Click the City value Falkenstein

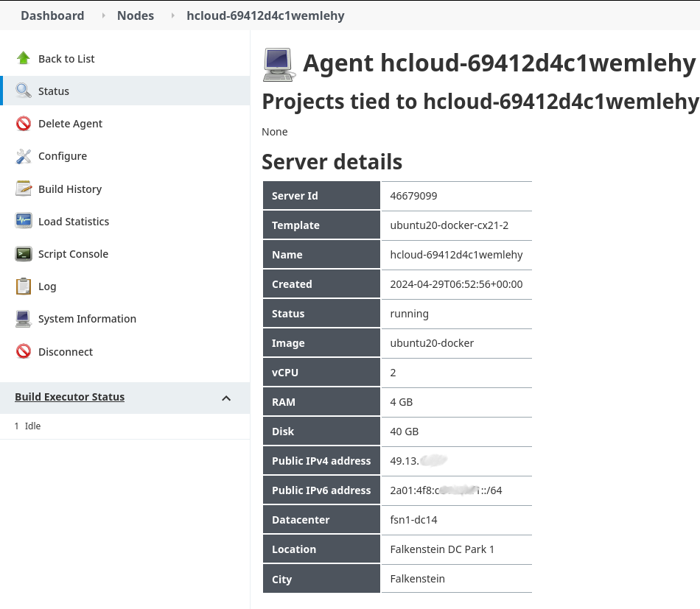[x=417, y=579]
